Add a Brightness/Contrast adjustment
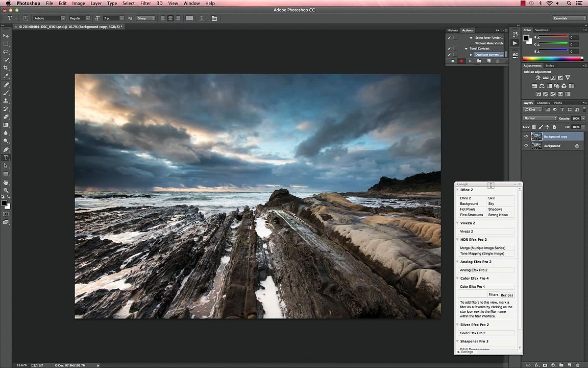The image size is (588, 368). click(x=537, y=78)
